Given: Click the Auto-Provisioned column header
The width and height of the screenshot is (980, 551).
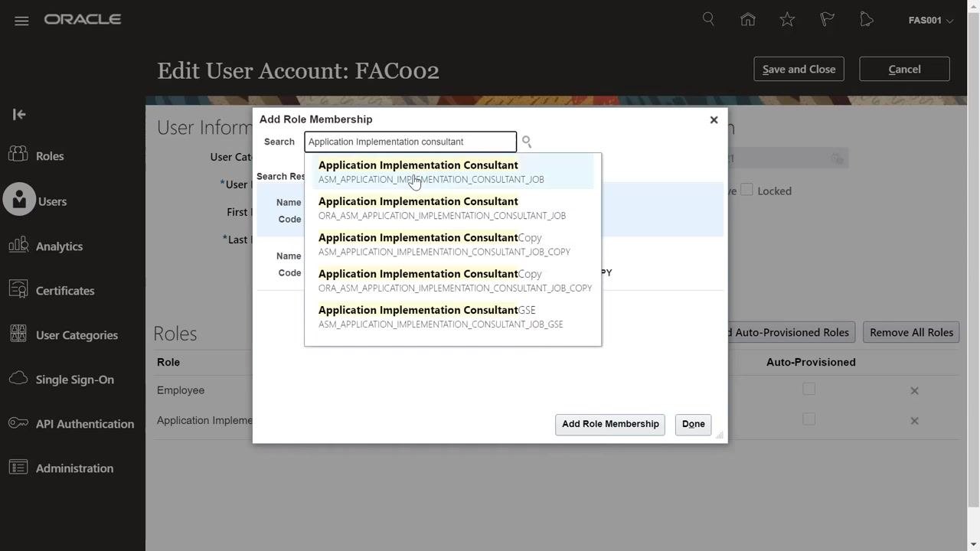Looking at the screenshot, I should (811, 362).
